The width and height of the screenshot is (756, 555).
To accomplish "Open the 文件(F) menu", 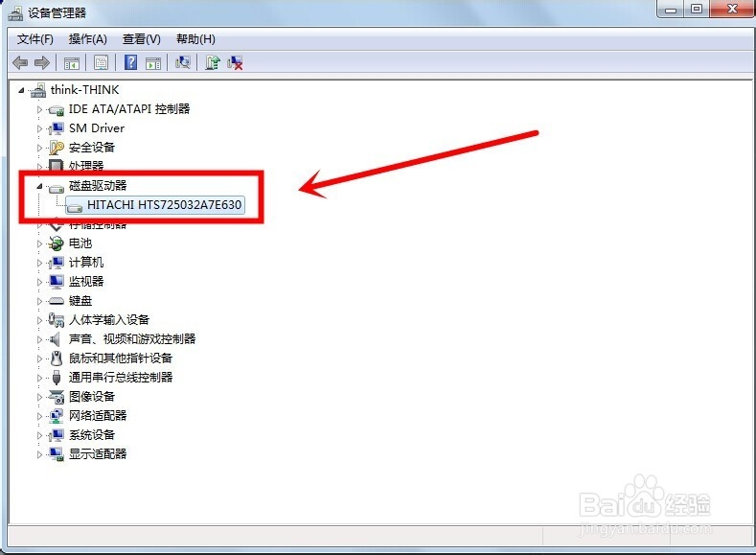I will click(x=35, y=39).
